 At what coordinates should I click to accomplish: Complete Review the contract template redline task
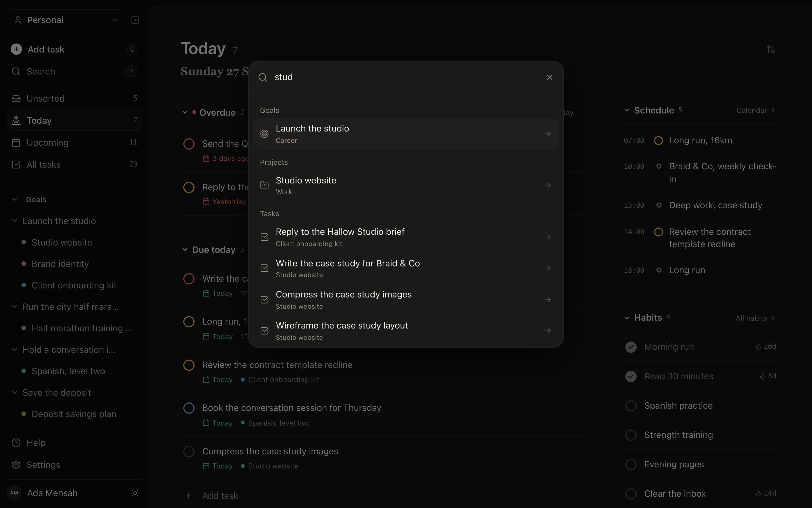(x=189, y=365)
